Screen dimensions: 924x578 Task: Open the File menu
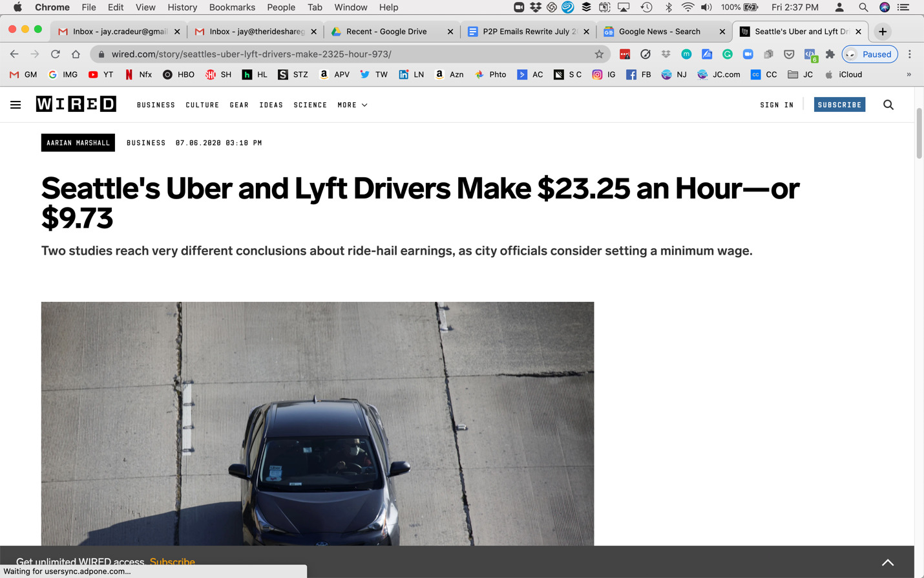tap(89, 7)
